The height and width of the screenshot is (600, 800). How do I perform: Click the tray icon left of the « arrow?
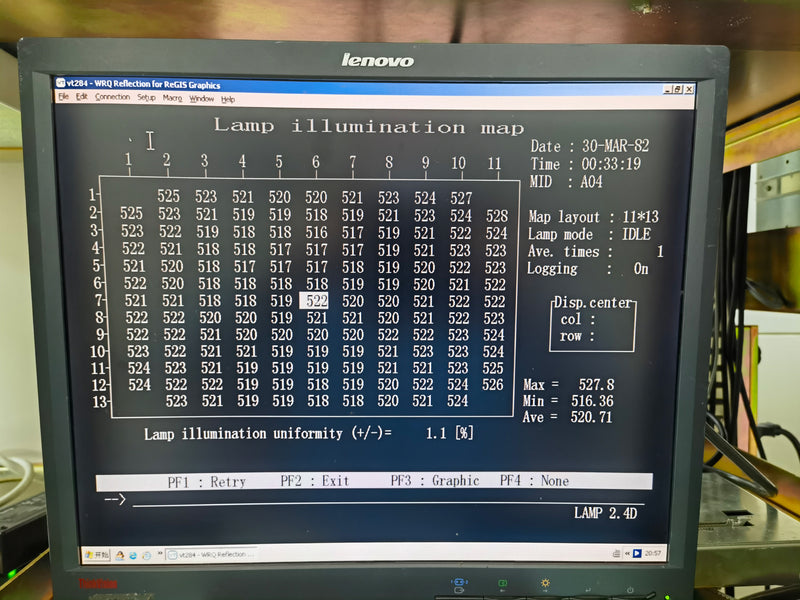616,554
